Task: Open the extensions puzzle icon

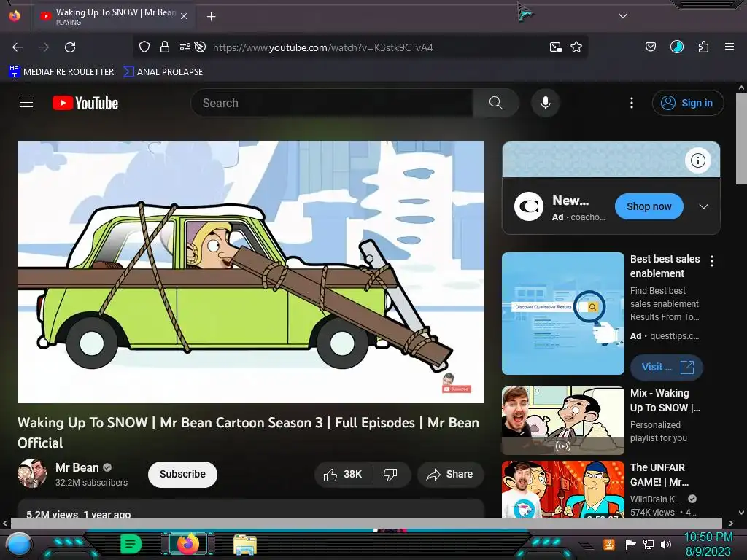Action: [703, 47]
